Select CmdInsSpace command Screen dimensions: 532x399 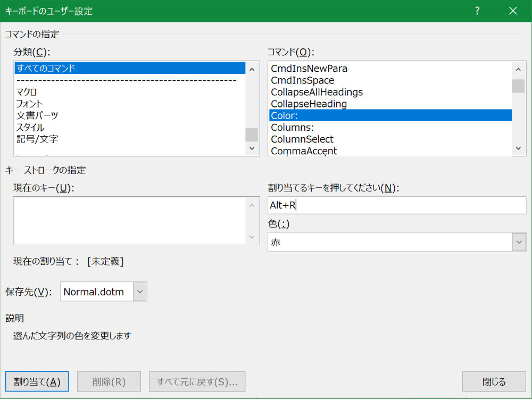click(x=390, y=80)
